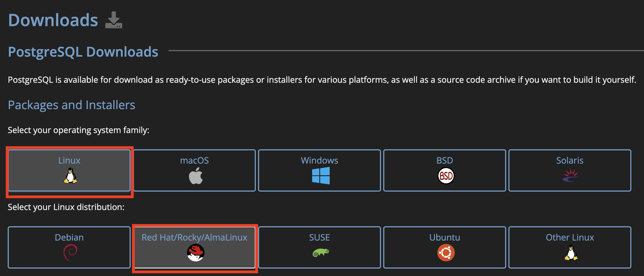The width and height of the screenshot is (644, 276).
Task: Click the Debian swirl logo
Action: click(x=70, y=253)
